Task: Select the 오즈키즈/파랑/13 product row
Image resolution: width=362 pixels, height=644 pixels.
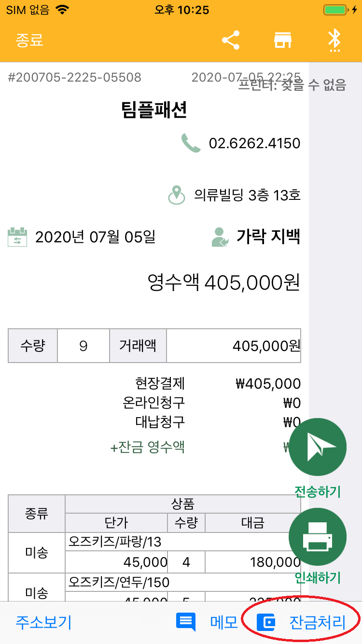Action: coord(116,542)
